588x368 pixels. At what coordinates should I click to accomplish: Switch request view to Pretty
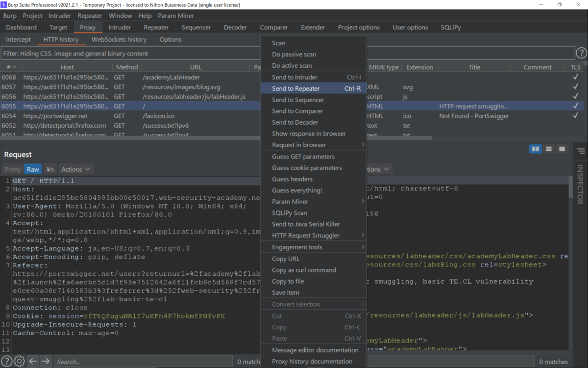coord(13,169)
